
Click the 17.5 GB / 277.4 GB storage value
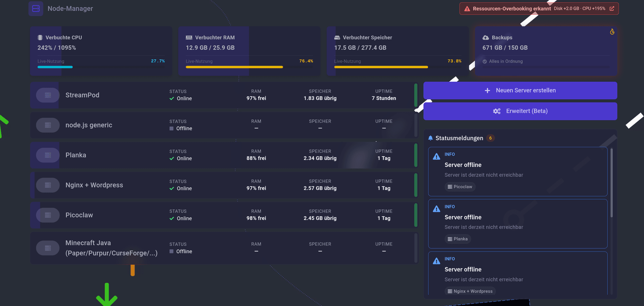click(360, 48)
